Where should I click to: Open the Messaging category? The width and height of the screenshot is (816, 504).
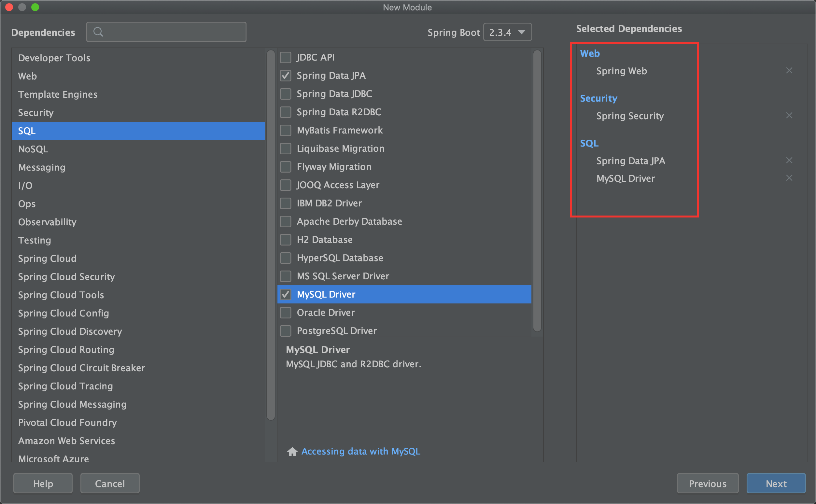(138, 167)
